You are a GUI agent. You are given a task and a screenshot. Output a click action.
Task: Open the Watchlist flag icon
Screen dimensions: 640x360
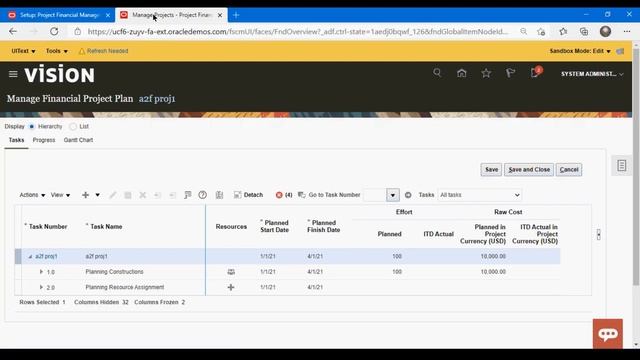(x=510, y=73)
